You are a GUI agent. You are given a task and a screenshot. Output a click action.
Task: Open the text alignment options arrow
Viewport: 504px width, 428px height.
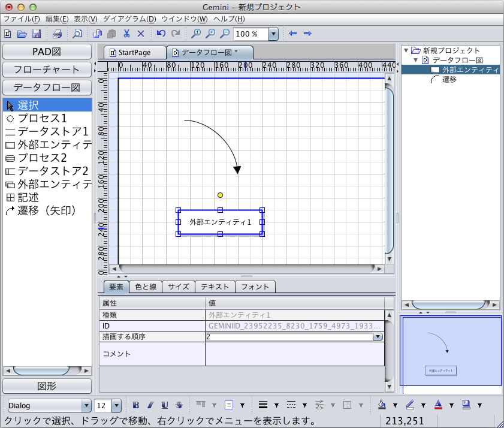(x=242, y=405)
